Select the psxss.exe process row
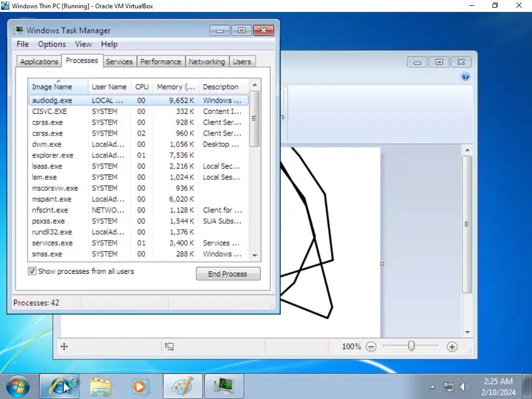 coord(138,221)
